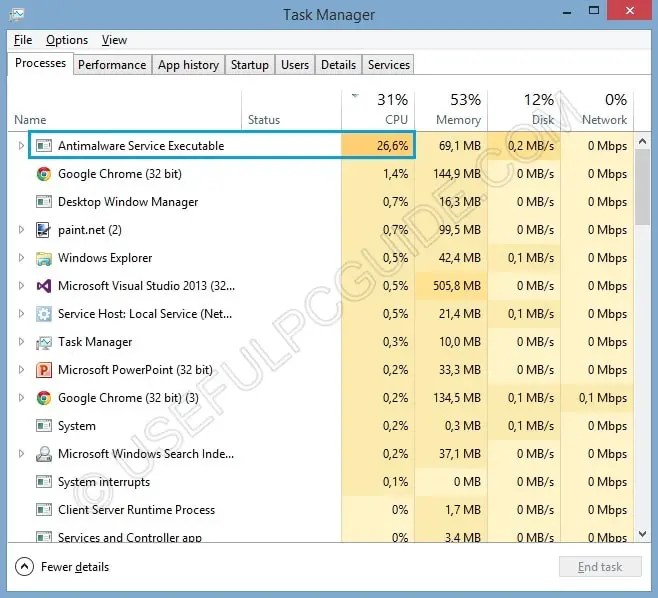The height and width of the screenshot is (598, 658).
Task: Expand Microsoft Visual Studio 2013 group
Action: pos(21,286)
